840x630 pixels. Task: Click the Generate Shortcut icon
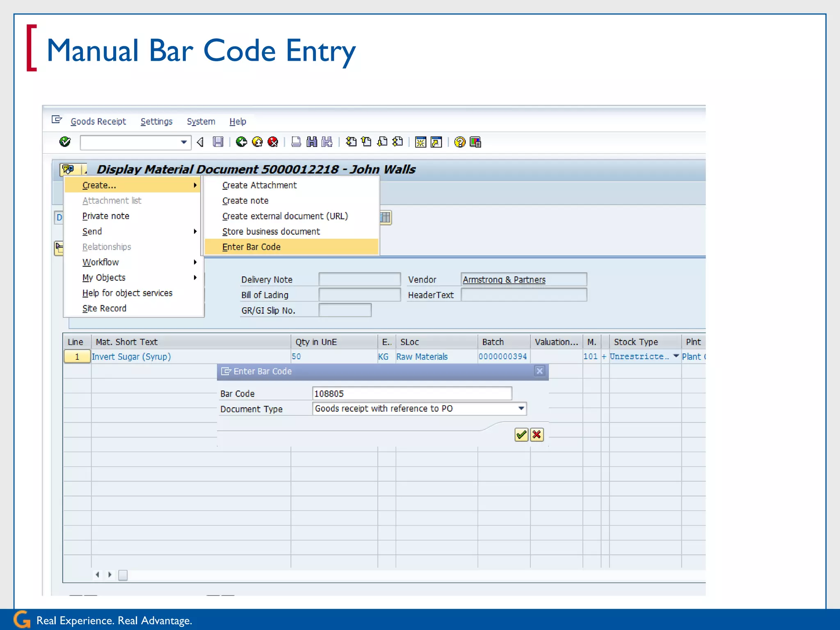(x=436, y=142)
